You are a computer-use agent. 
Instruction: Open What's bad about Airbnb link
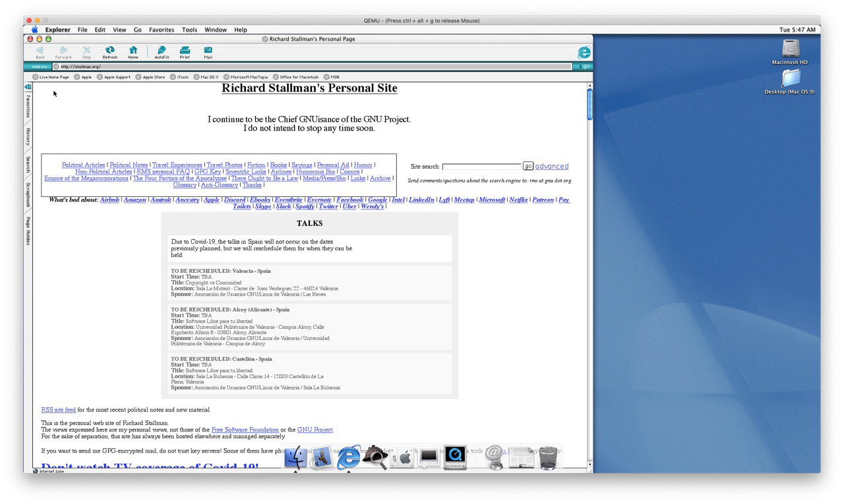109,200
